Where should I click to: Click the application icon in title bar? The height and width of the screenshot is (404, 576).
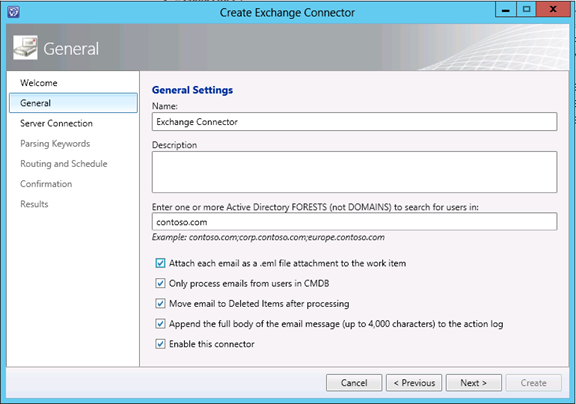coord(13,12)
